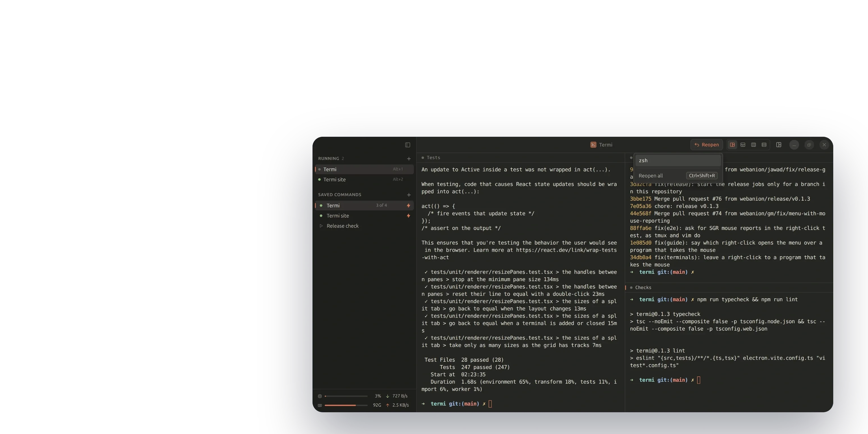The image size is (868, 434).
Task: Run saved Termi site via lightning bolt
Action: point(408,216)
